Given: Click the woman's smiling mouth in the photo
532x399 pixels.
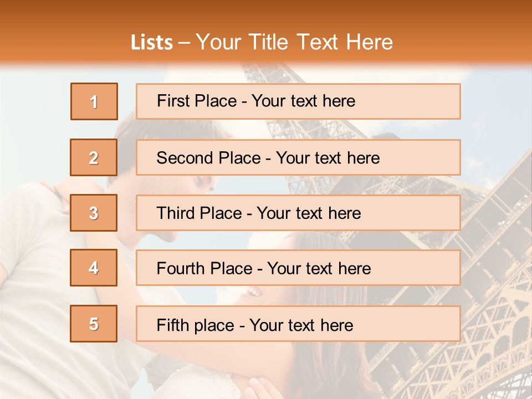Looking at the screenshot, I should [x=254, y=292].
